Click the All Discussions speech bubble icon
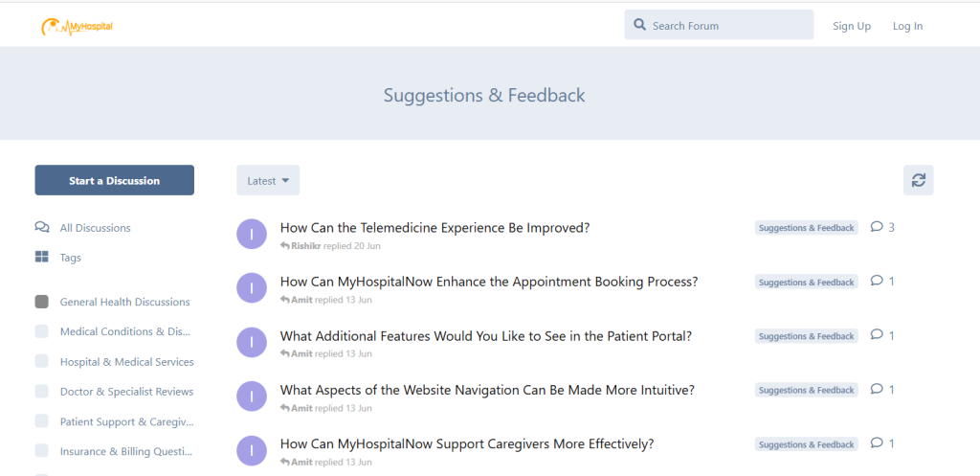This screenshot has width=980, height=476. coord(42,228)
